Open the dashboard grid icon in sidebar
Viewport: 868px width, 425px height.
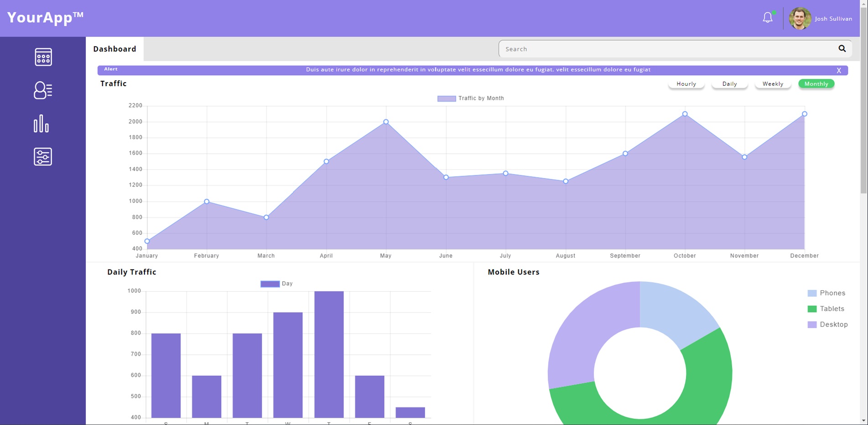pos(43,57)
